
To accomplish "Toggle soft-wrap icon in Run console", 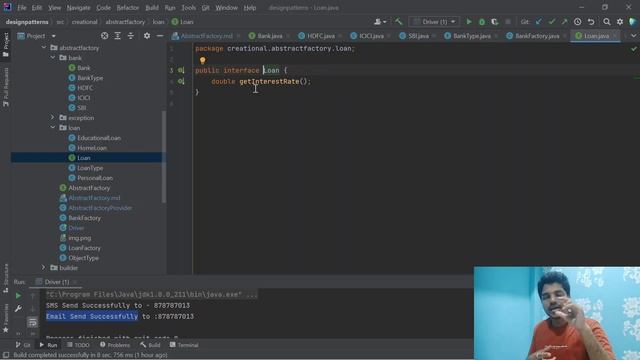I will tap(33, 322).
